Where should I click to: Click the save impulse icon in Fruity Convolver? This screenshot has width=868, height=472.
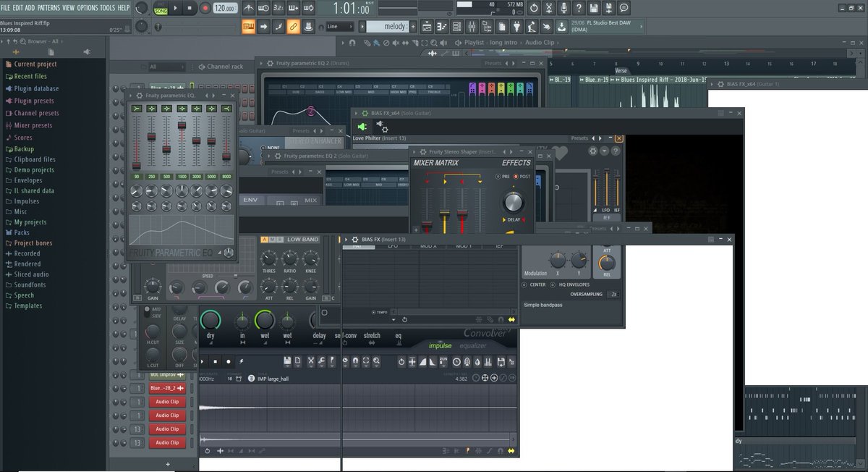point(286,361)
